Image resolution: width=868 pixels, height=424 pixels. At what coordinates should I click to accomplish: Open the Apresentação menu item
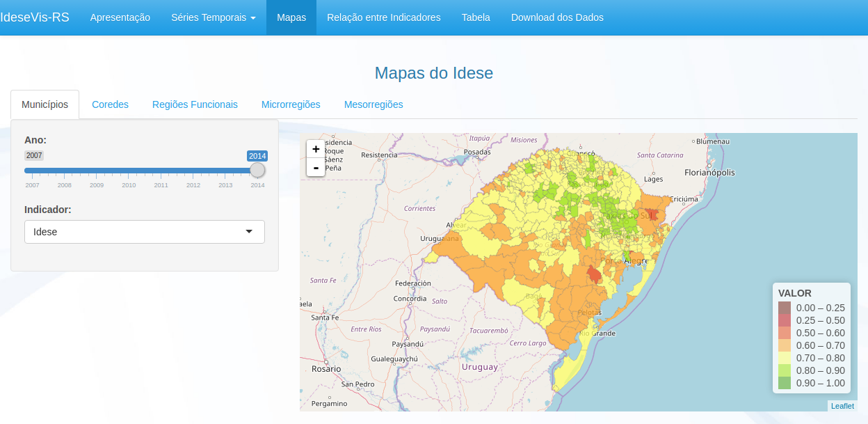pyautogui.click(x=120, y=17)
